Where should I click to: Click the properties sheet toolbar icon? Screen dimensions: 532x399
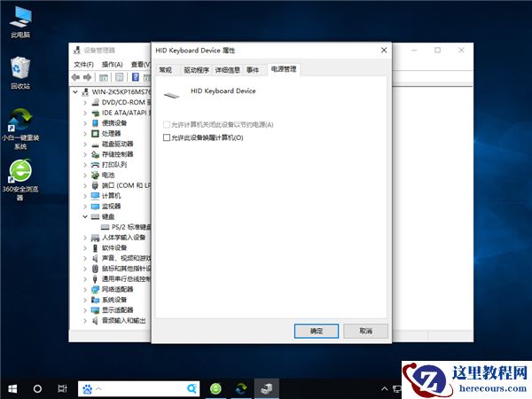pos(119,77)
